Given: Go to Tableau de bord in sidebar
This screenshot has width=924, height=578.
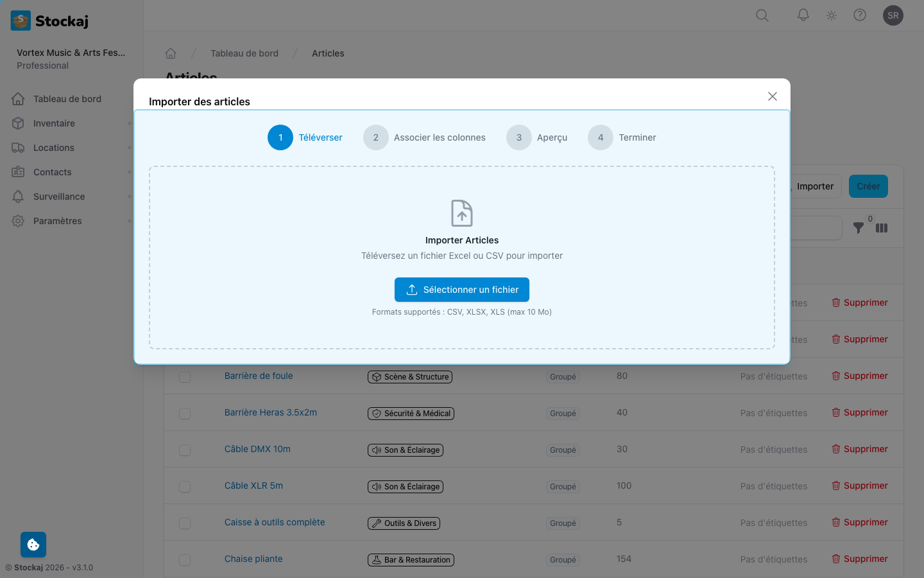Looking at the screenshot, I should click(67, 99).
